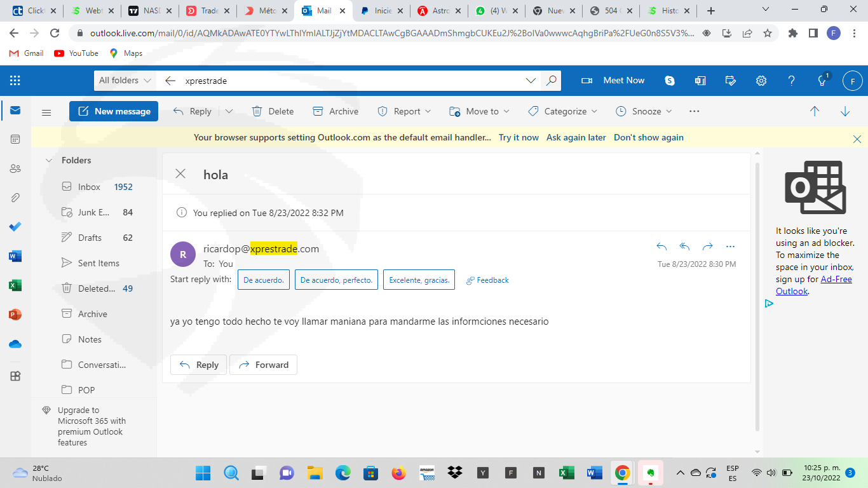
Task: Click Reply all arrow in message header
Action: [684, 247]
